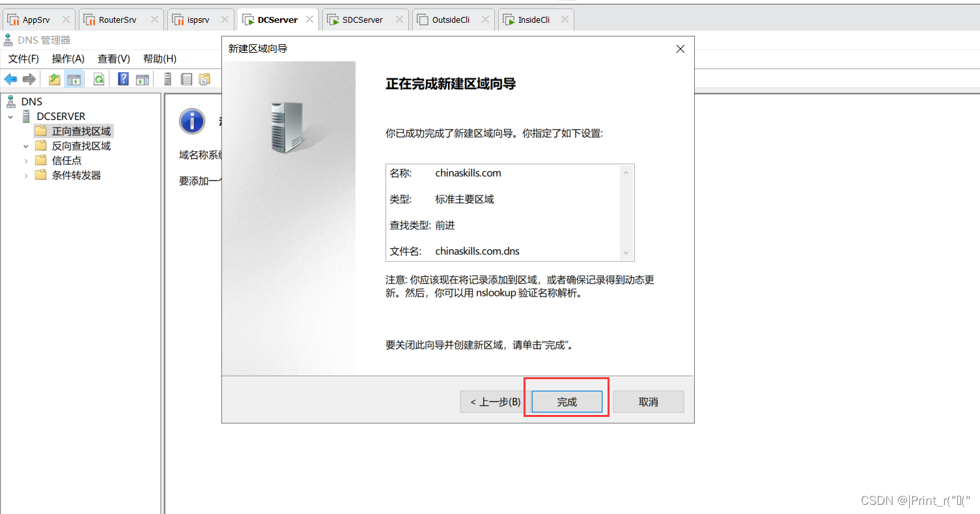Click the 上一步(B) button
980x514 pixels.
pyautogui.click(x=492, y=401)
